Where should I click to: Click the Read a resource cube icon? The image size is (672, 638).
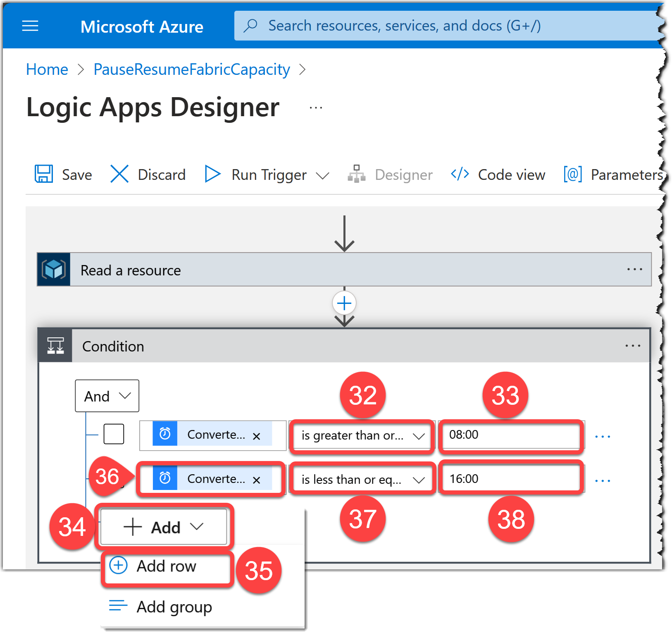click(54, 270)
